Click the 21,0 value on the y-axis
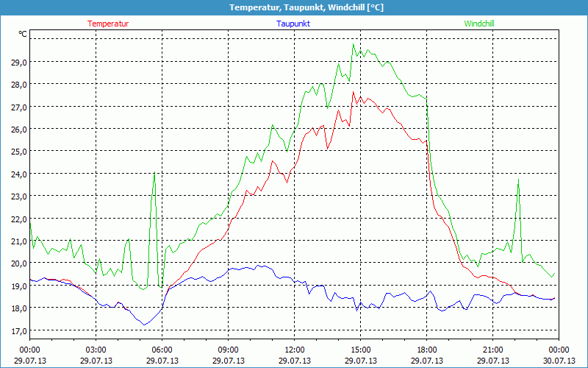Image resolution: width=588 pixels, height=368 pixels. (18, 241)
